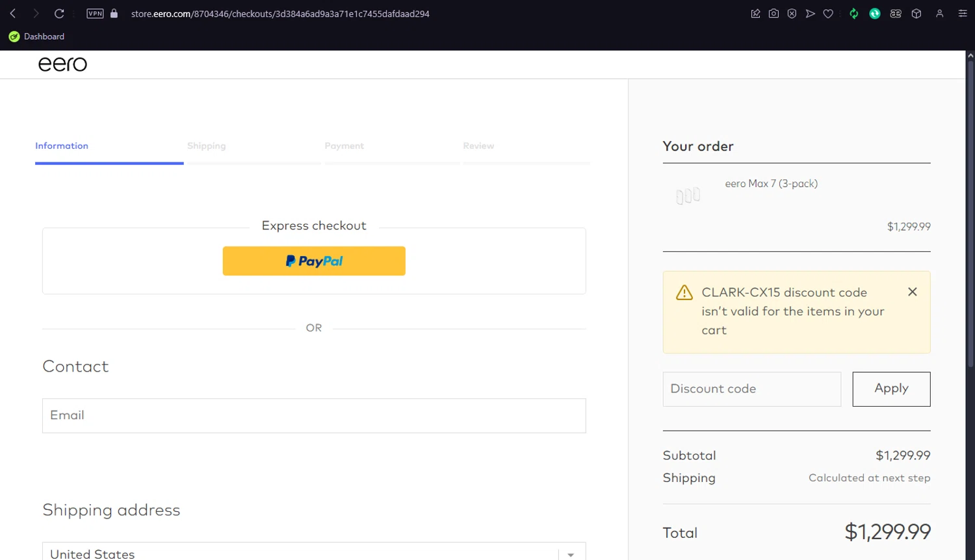
Task: Select the Shipping step tab
Action: coord(207,146)
